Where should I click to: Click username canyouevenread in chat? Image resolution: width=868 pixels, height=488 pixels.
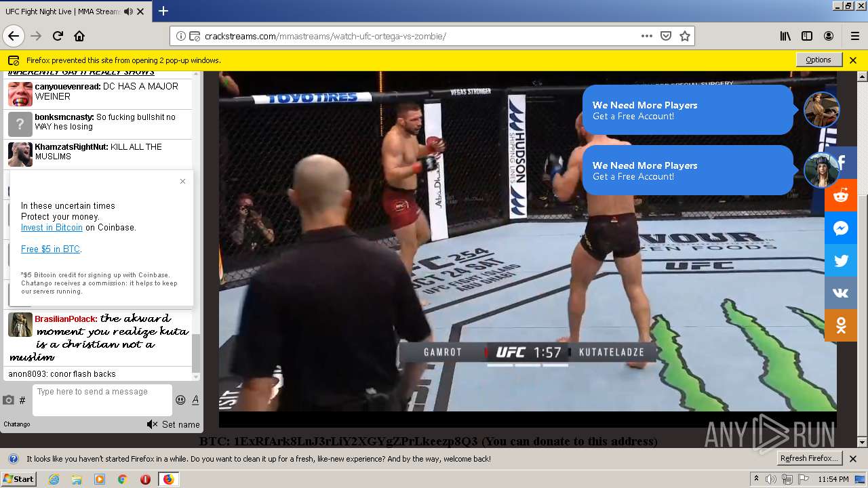67,87
